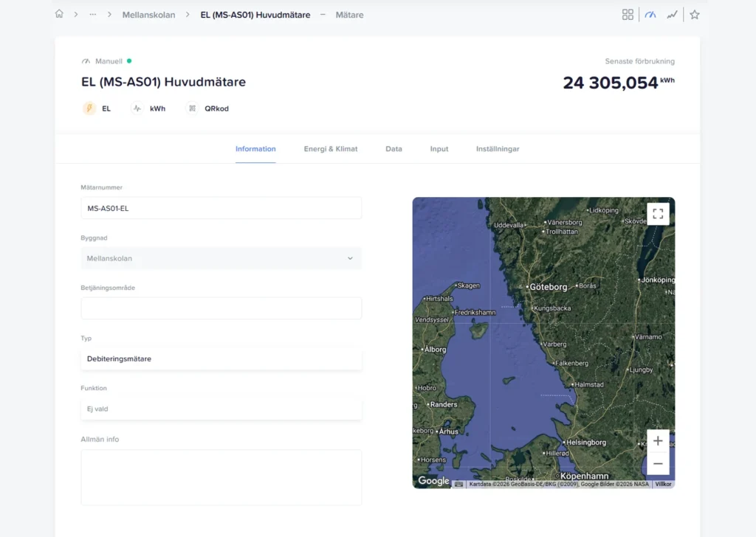The image size is (756, 537).
Task: Open the Funktion Ej vald dropdown
Action: [x=221, y=409]
